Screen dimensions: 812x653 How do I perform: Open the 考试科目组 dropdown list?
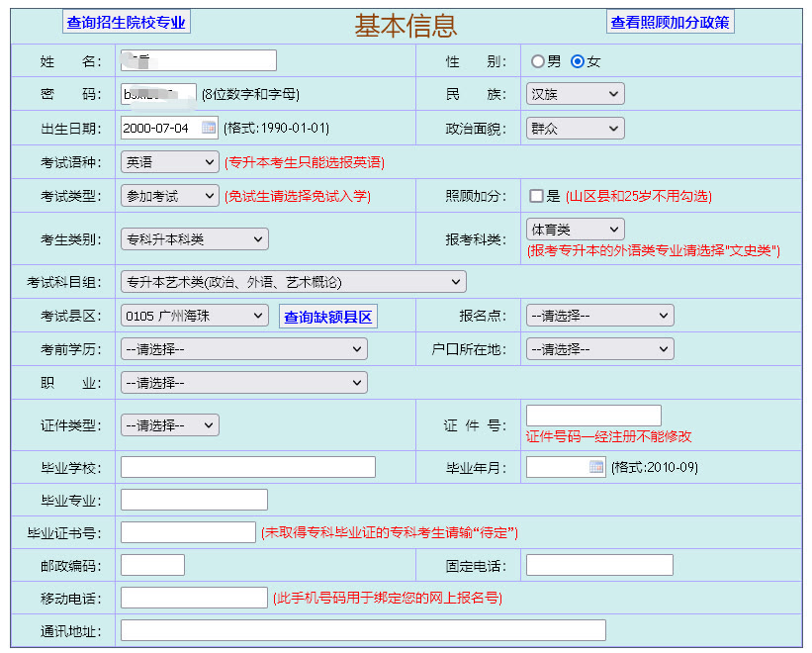tap(292, 282)
